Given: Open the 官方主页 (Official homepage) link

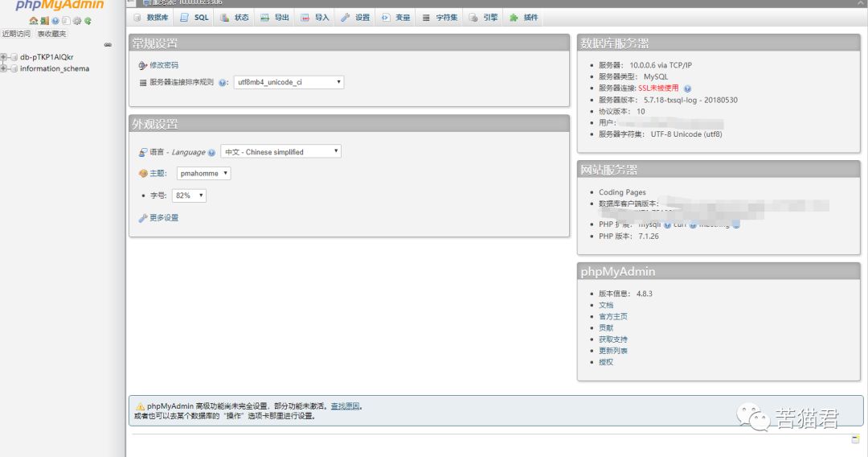Looking at the screenshot, I should point(613,317).
